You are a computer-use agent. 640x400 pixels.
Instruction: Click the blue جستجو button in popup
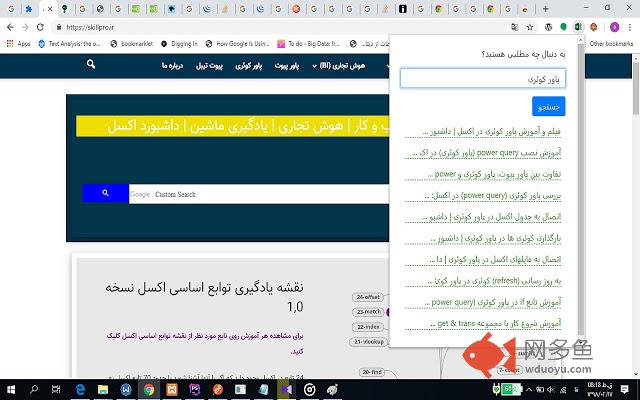(549, 105)
